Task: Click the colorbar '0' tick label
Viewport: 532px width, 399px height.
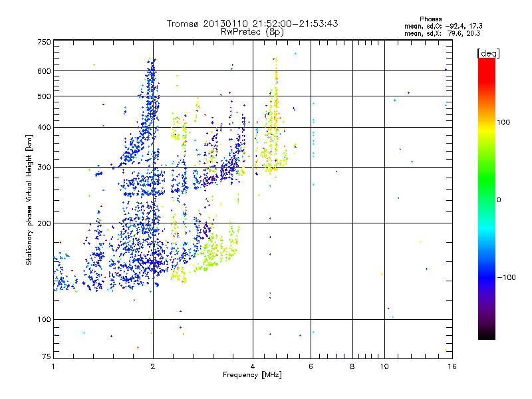Action: 499,200
